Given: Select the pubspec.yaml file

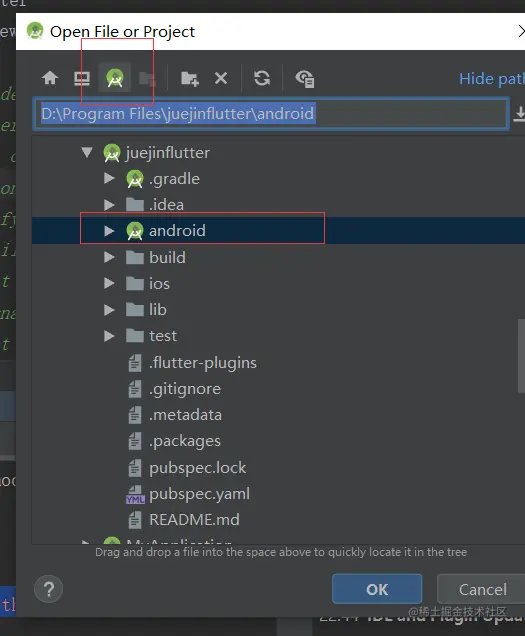Looking at the screenshot, I should coord(278,494).
